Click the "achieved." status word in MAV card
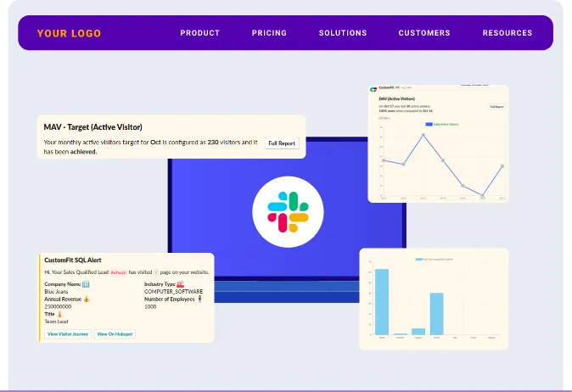Viewport: 572px width, 392px height. coord(83,152)
